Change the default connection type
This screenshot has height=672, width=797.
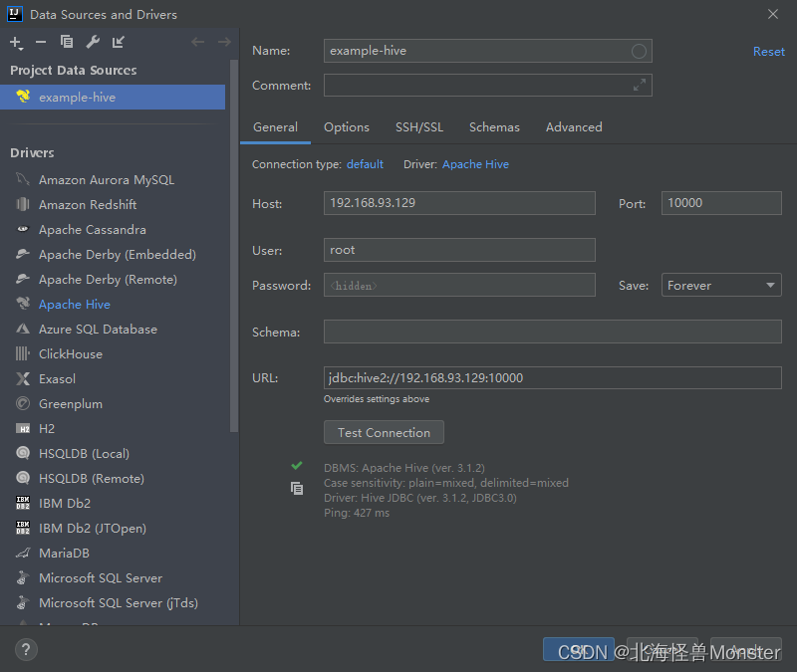click(x=365, y=164)
